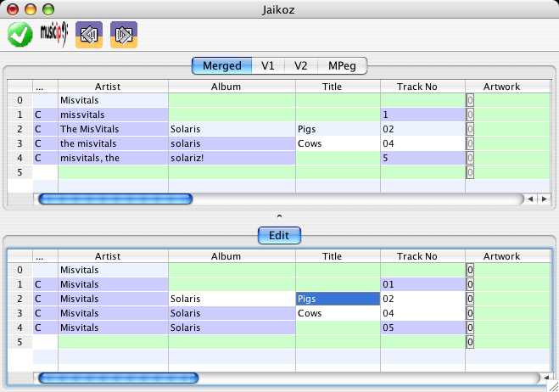Select 'missvitals' artist cell in upper table
The height and width of the screenshot is (392, 559).
point(113,115)
